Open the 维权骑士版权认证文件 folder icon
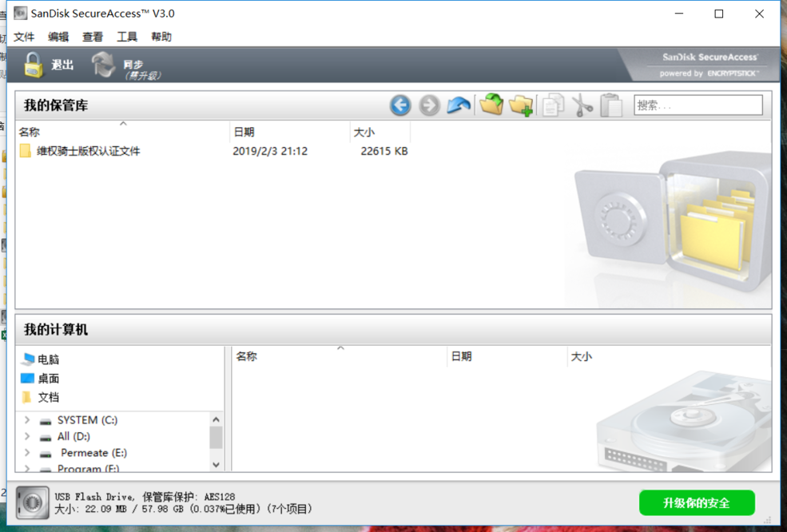This screenshot has width=787, height=532. [26, 150]
